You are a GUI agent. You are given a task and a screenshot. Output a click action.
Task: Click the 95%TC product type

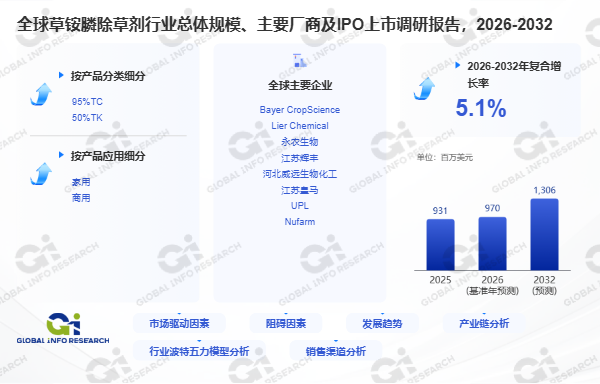coord(87,102)
